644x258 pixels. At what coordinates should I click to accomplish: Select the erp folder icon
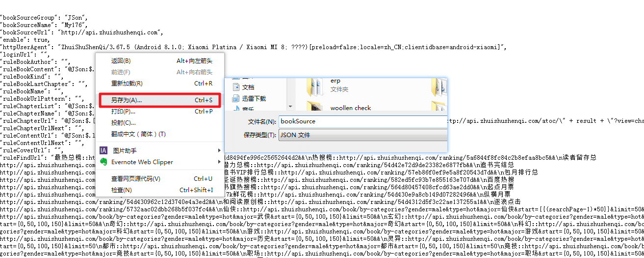(315, 86)
